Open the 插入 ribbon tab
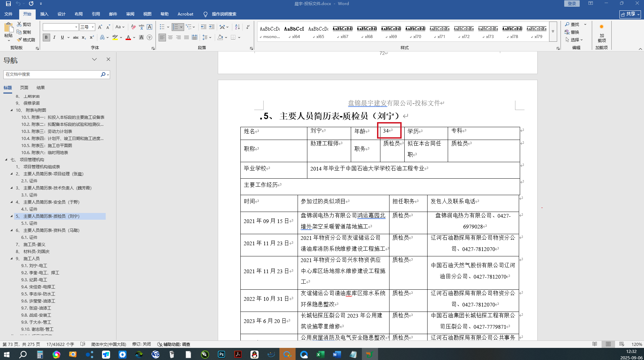 tap(44, 14)
